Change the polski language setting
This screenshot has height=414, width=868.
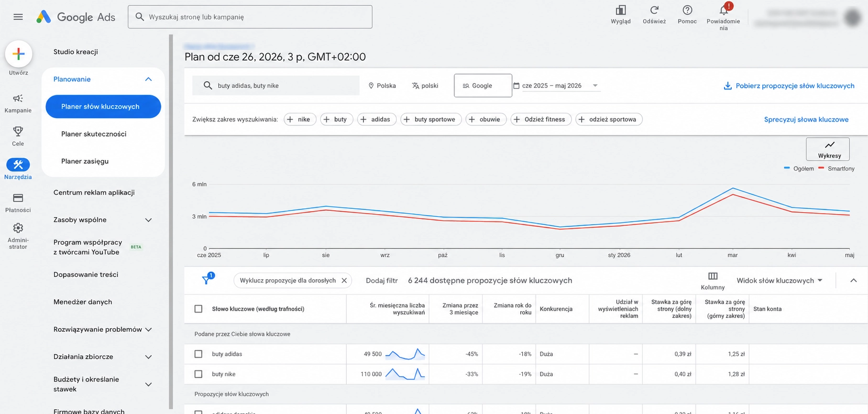coord(425,86)
